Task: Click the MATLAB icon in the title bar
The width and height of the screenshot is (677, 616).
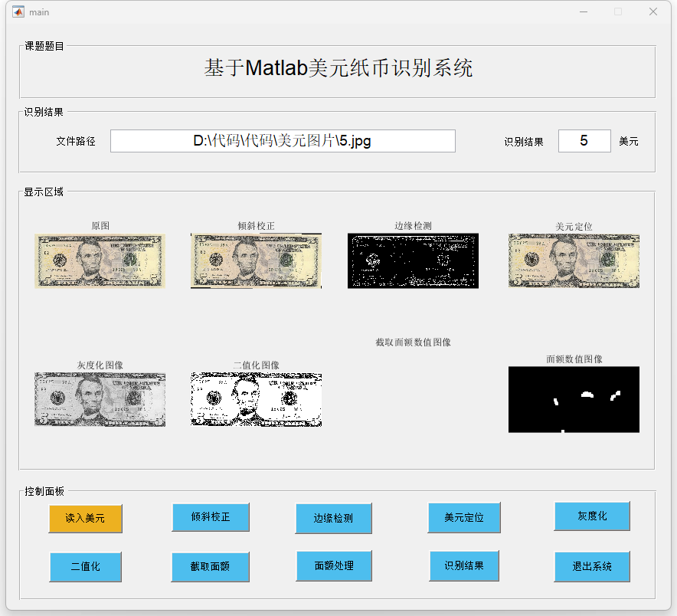Action: (x=18, y=12)
